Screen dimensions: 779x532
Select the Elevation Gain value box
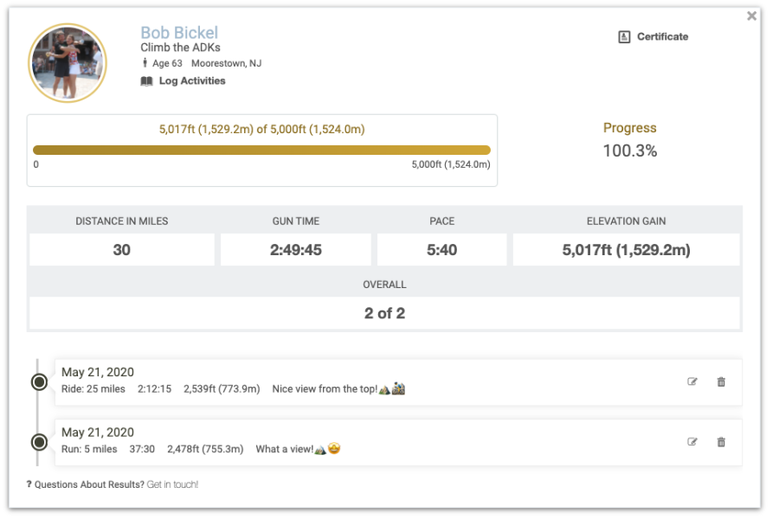(626, 250)
